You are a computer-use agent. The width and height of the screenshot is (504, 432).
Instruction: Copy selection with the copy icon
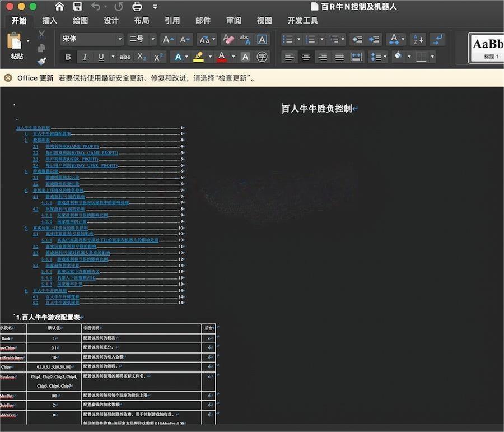pyautogui.click(x=41, y=48)
